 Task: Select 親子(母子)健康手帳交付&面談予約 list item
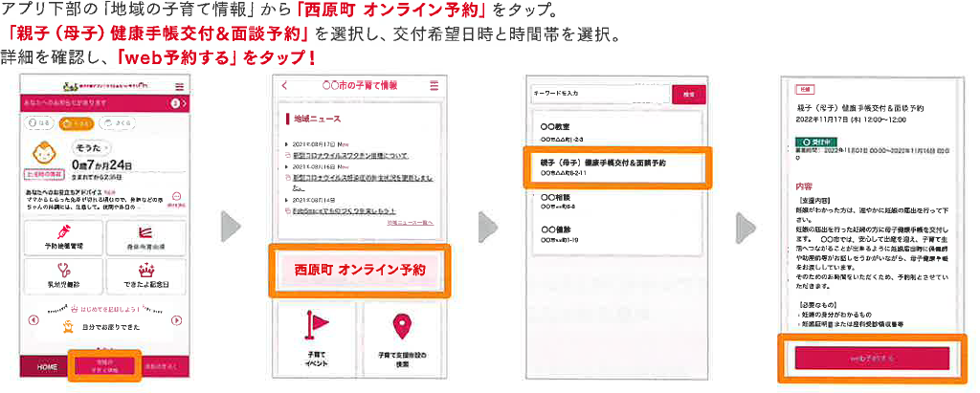pos(613,166)
